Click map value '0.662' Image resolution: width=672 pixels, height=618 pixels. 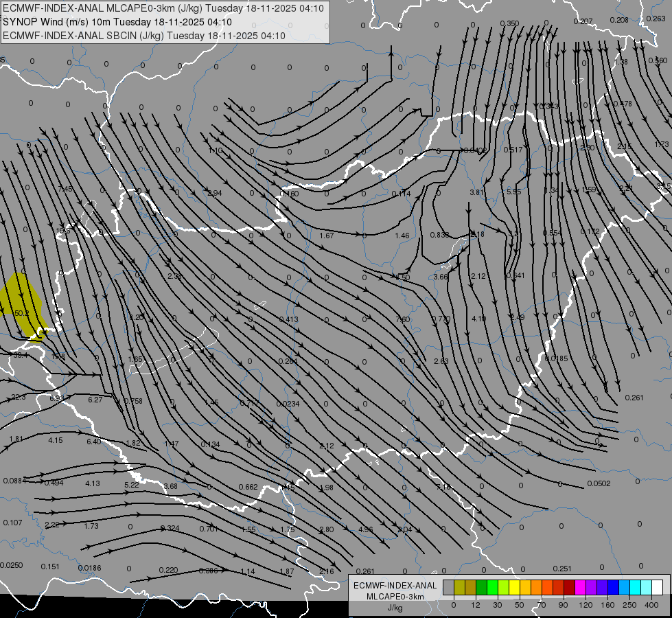248,488
